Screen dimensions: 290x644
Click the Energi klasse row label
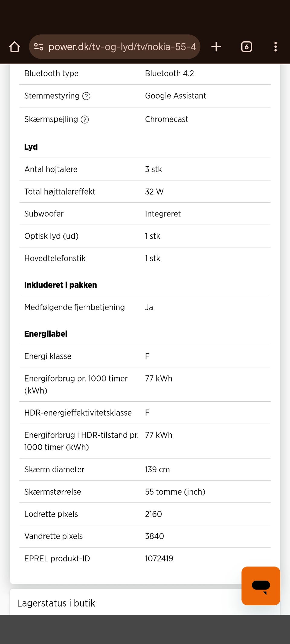(48, 356)
